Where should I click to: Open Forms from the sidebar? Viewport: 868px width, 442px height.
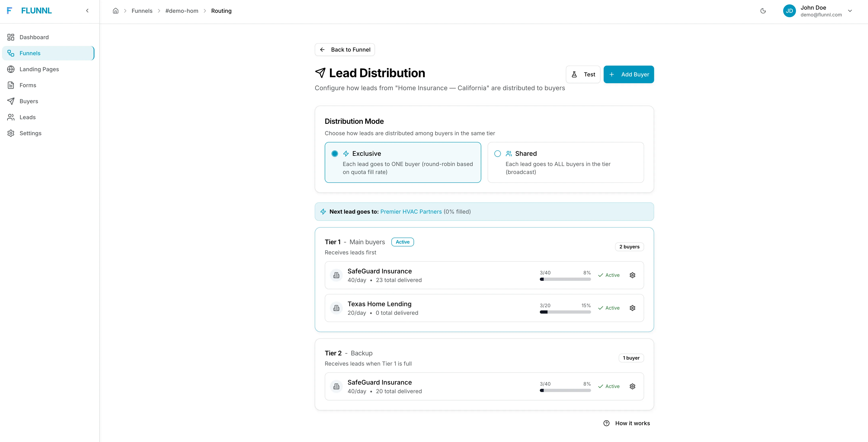(28, 85)
